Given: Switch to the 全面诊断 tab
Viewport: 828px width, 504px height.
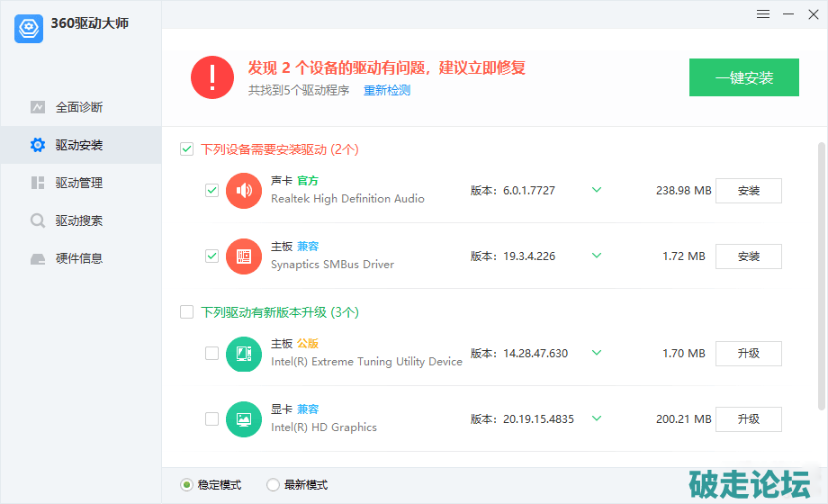Looking at the screenshot, I should (79, 107).
